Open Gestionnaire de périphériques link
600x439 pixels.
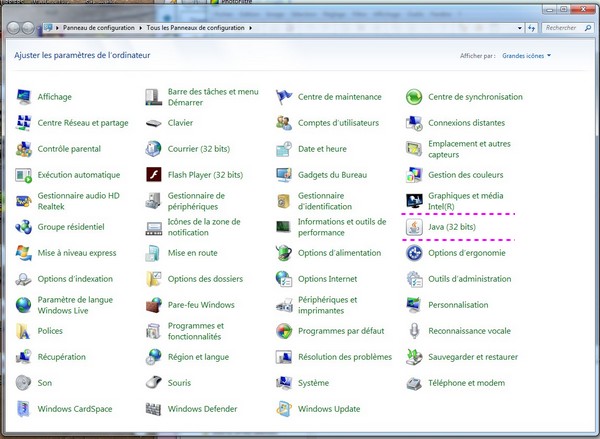196,201
